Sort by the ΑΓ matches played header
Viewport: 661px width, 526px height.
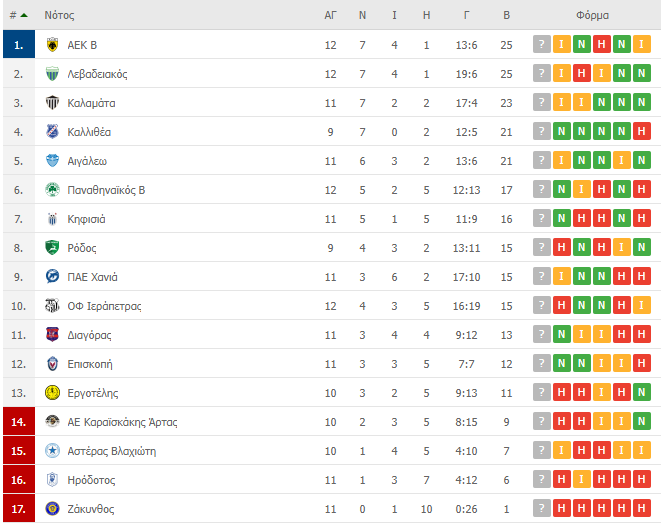[330, 16]
